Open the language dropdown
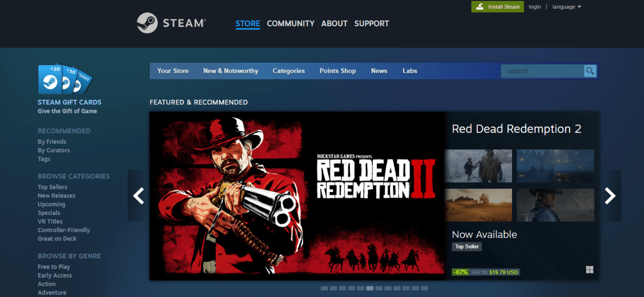Screen dimensions: 644x297 click(x=567, y=7)
